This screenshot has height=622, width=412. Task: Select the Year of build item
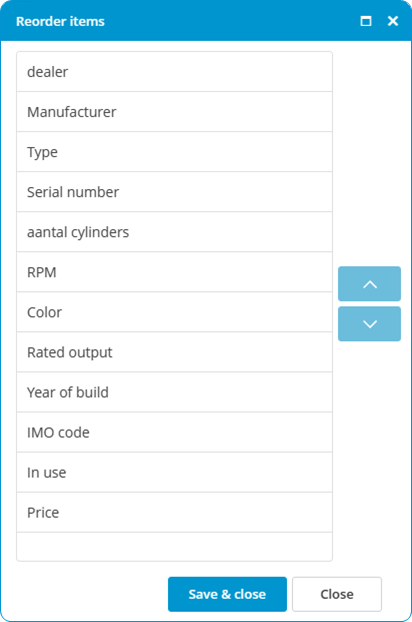click(174, 392)
